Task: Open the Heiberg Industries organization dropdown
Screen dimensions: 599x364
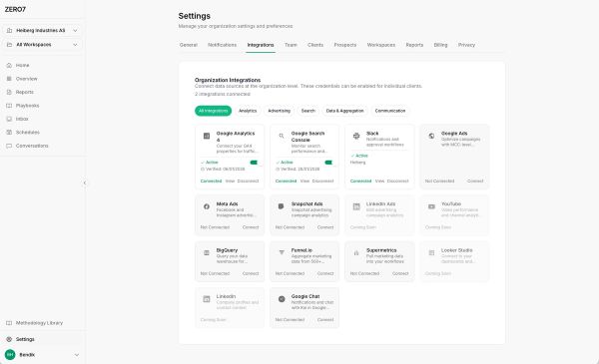Action: 42,30
